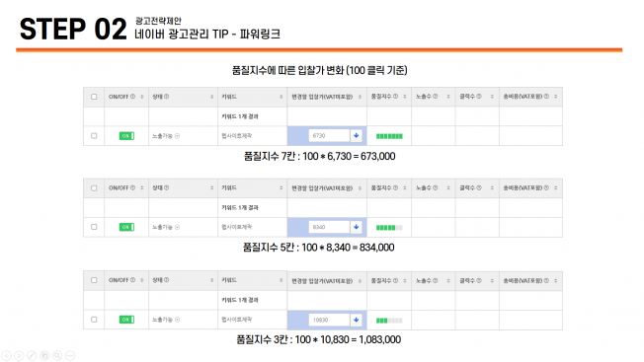This screenshot has width=644, height=362.
Task: Click blue down-arrow beside the 6730 bid
Action: coord(357,135)
